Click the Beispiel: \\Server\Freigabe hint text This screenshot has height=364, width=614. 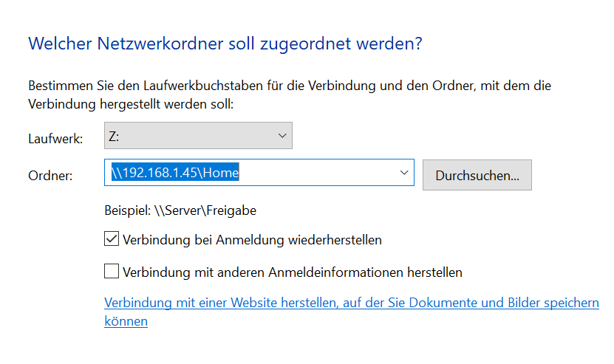pyautogui.click(x=180, y=210)
